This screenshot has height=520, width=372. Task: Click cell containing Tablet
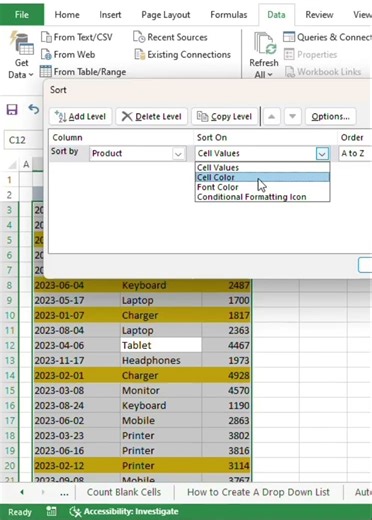[x=161, y=345]
